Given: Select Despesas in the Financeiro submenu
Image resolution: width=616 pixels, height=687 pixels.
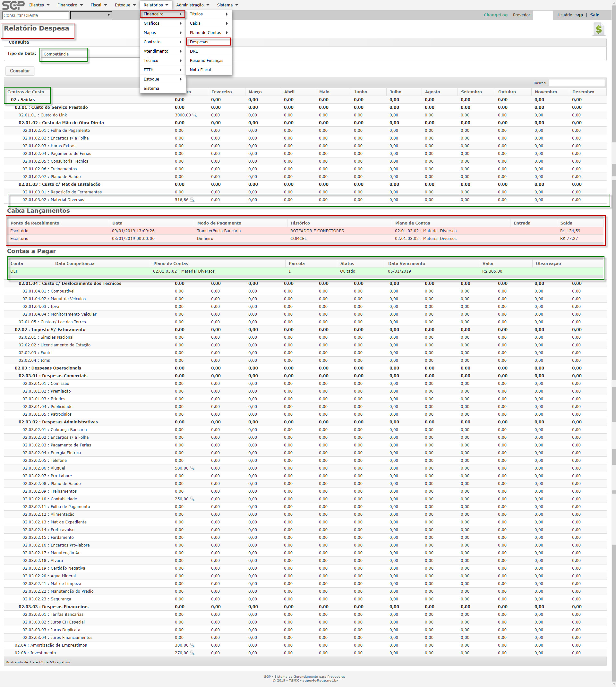Looking at the screenshot, I should click(x=199, y=42).
